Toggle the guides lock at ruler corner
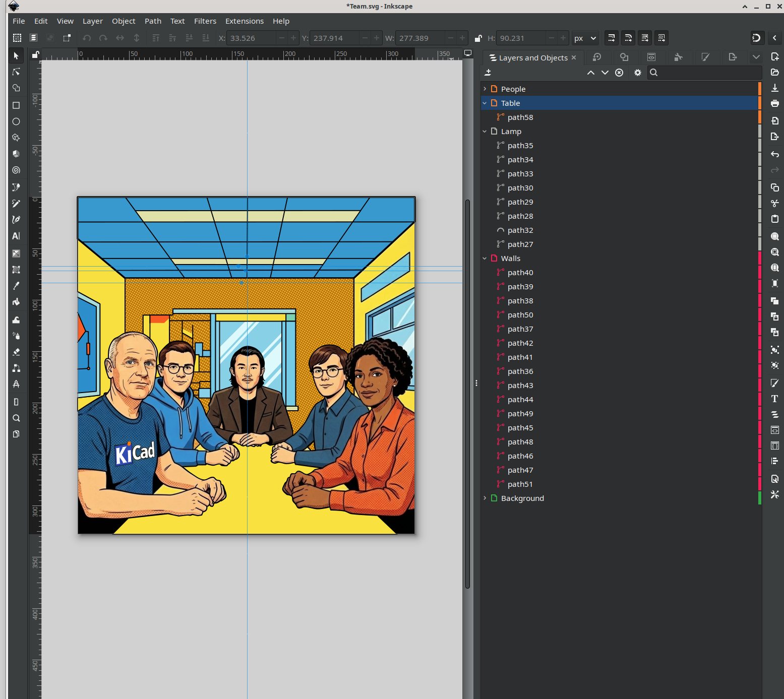Viewport: 784px width, 699px height. [35, 54]
